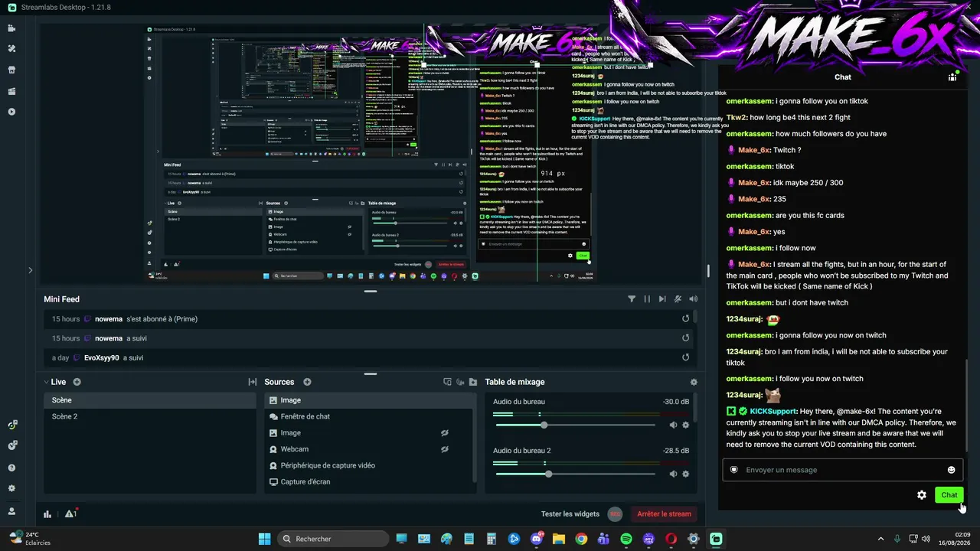Expand the Live scene collection dropdown
The height and width of the screenshot is (551, 980).
47,382
